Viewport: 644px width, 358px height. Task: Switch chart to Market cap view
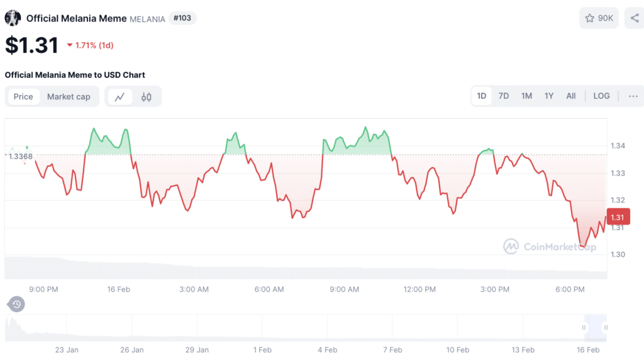[x=69, y=97]
